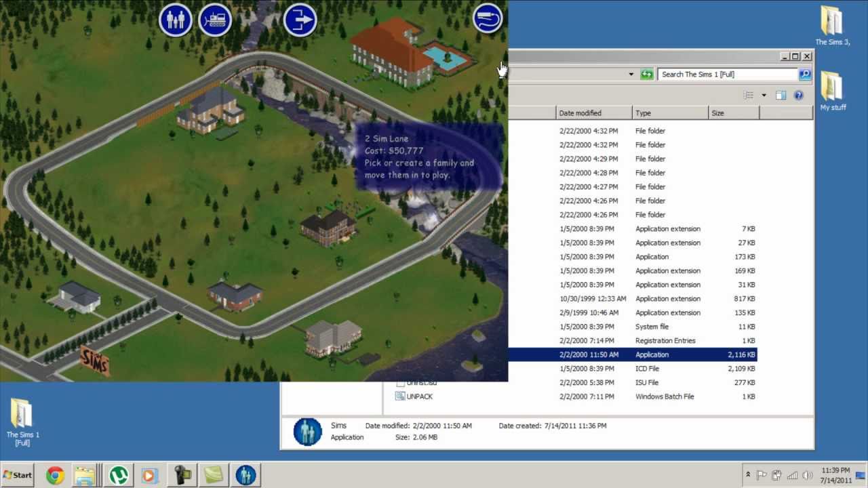Open The Sims 1 [Full] desktop folder
Screen dimensions: 868x488
click(x=22, y=422)
